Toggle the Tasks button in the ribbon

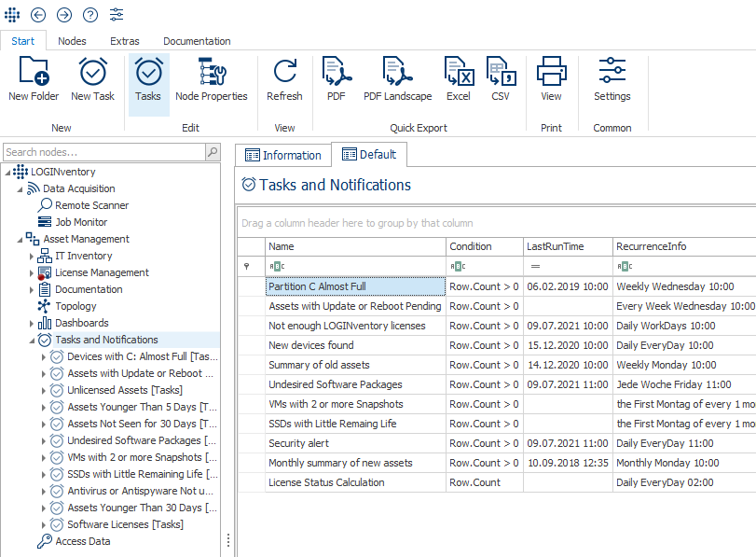pyautogui.click(x=148, y=79)
